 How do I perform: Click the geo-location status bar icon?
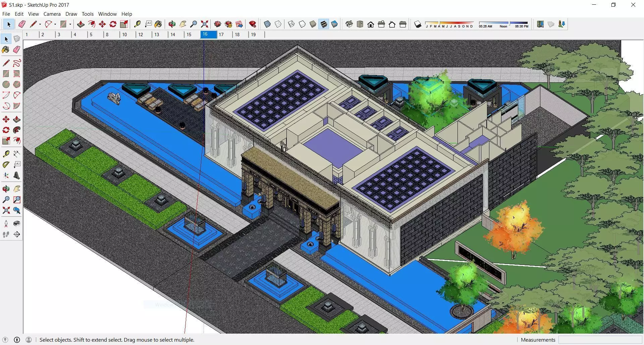(5, 340)
